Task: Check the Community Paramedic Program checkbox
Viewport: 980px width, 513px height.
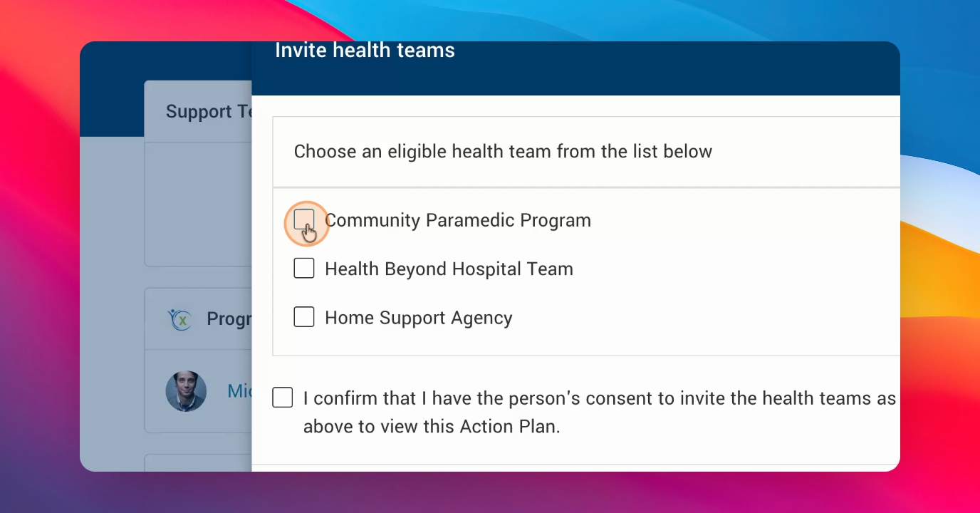Action: point(304,220)
